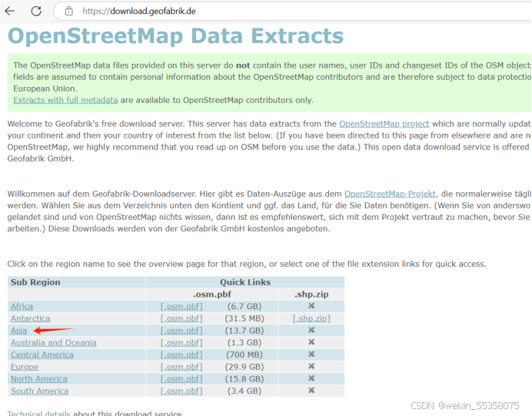Focus the address bar URL field
Viewport: 532px width, 416px height.
tap(292, 12)
